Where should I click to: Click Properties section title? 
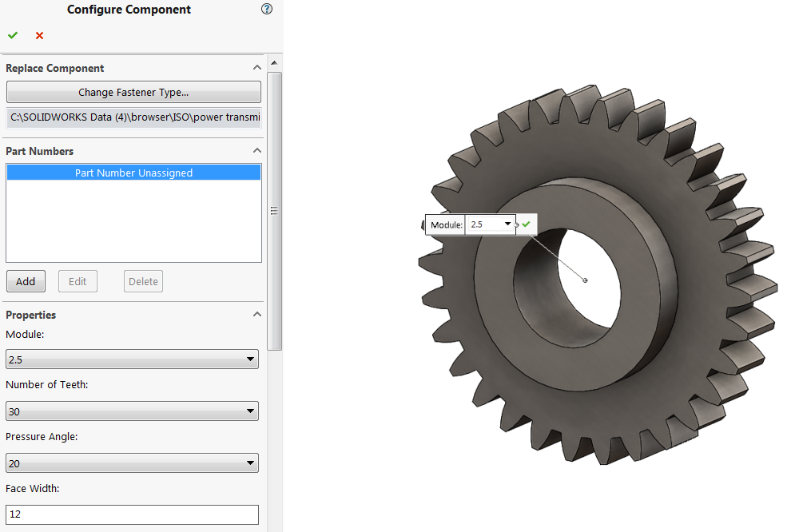pyautogui.click(x=31, y=315)
